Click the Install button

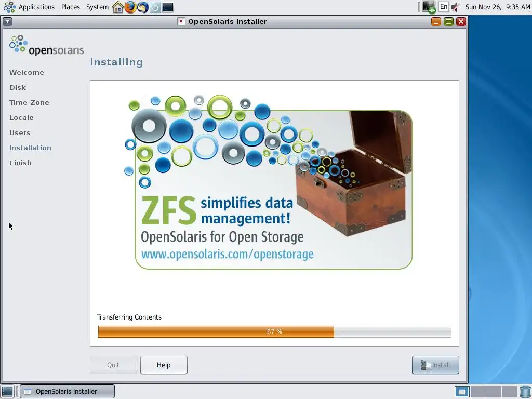pyautogui.click(x=435, y=365)
